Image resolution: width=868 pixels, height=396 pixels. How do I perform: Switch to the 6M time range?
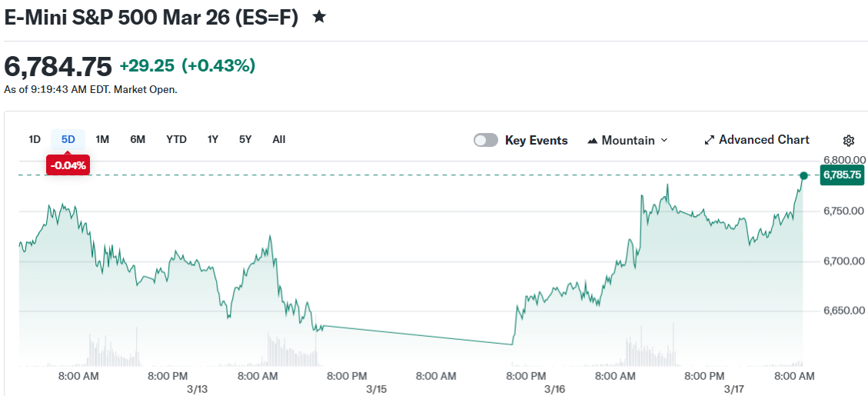(138, 139)
